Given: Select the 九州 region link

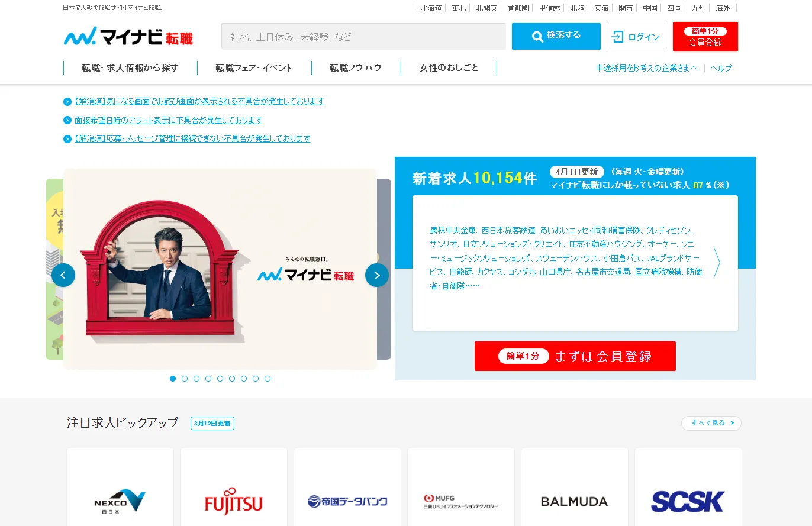Looking at the screenshot, I should click(x=698, y=8).
